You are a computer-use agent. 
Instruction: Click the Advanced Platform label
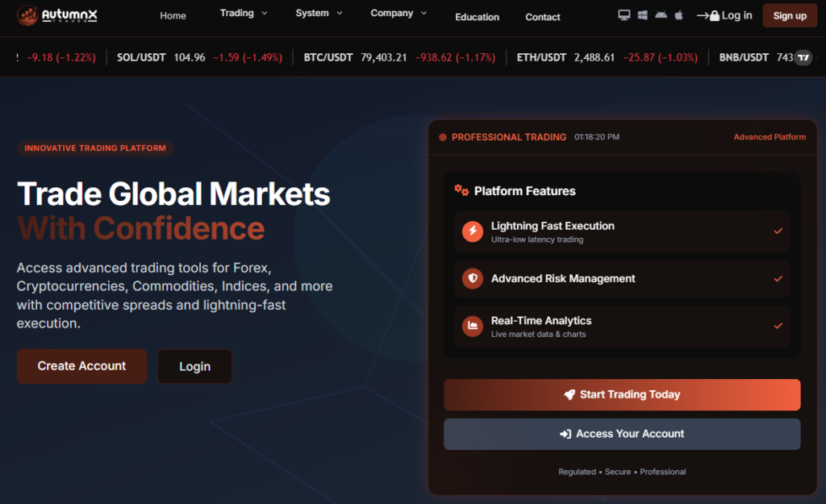[x=770, y=137]
